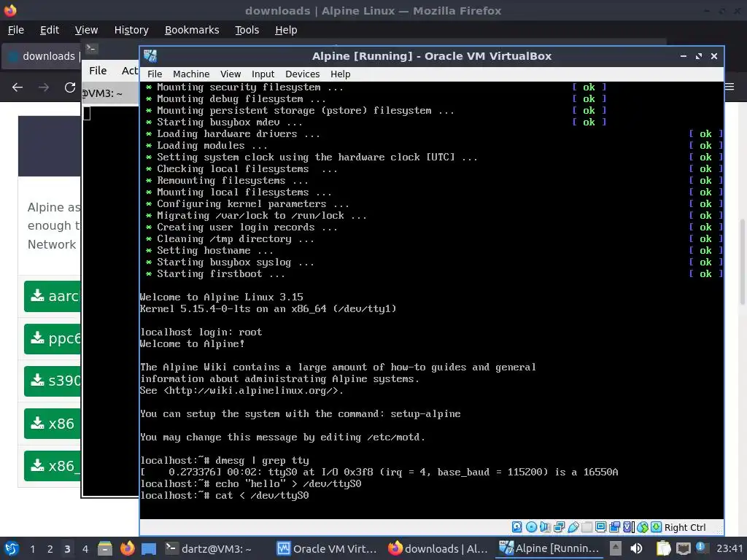Open Firefox's Help menu
The height and width of the screenshot is (560, 747).
coord(286,29)
